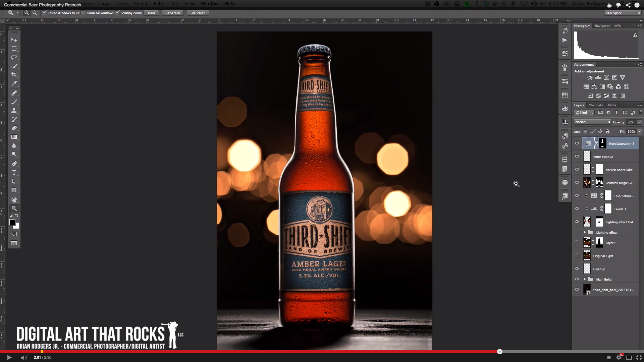Viewport: 644px width, 362px height.
Task: Click the Fill Screen button
Action: (198, 13)
